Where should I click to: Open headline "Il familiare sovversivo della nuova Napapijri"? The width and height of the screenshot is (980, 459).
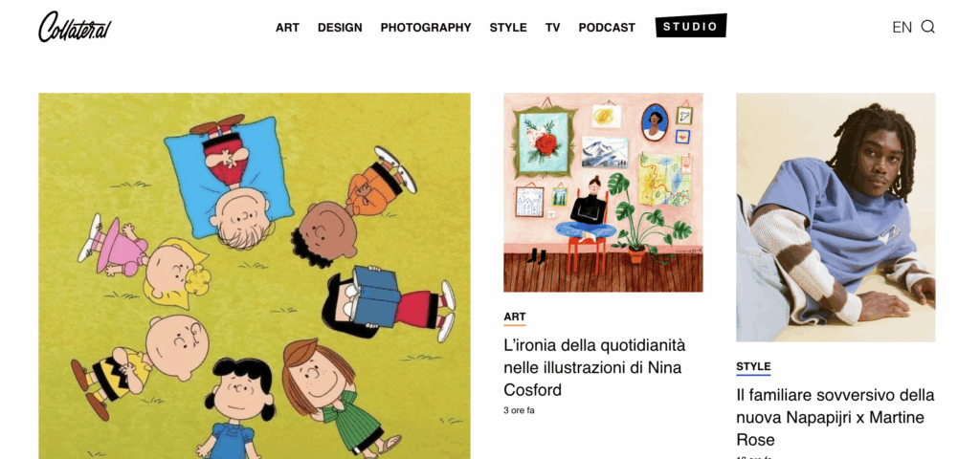835,417
